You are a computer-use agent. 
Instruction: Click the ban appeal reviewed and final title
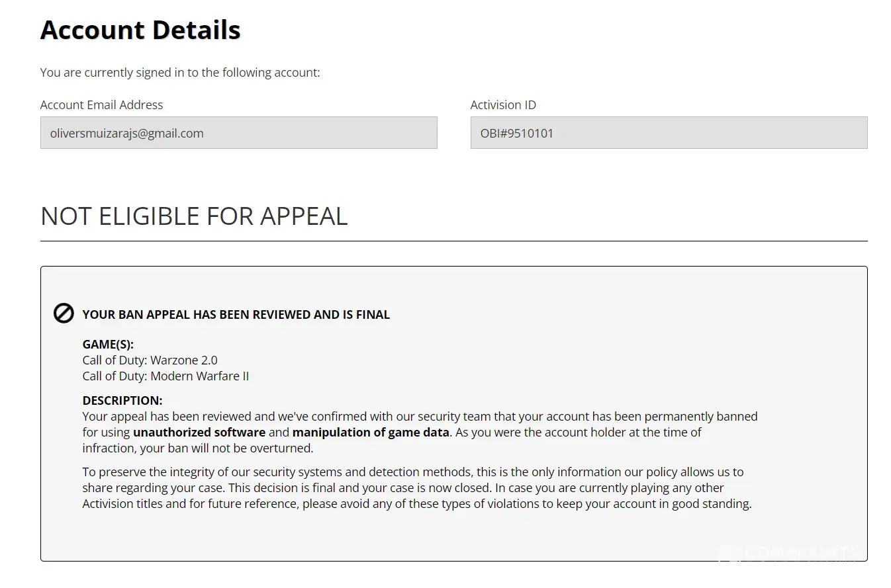(x=236, y=315)
